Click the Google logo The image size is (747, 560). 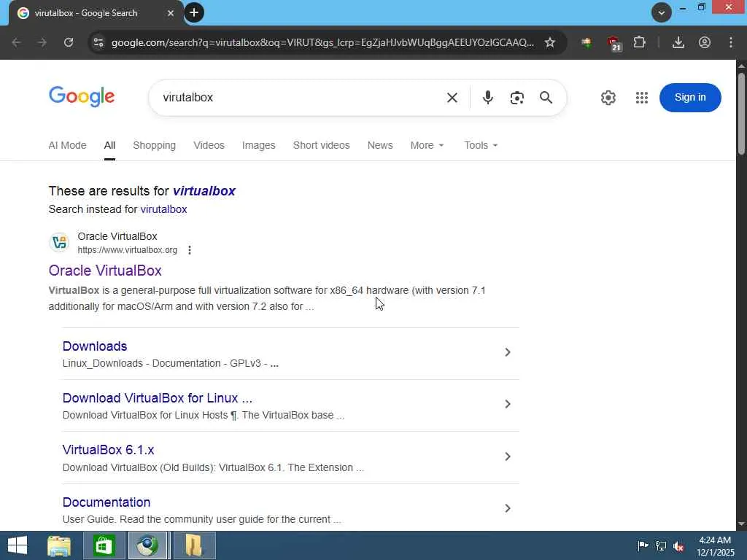point(82,97)
